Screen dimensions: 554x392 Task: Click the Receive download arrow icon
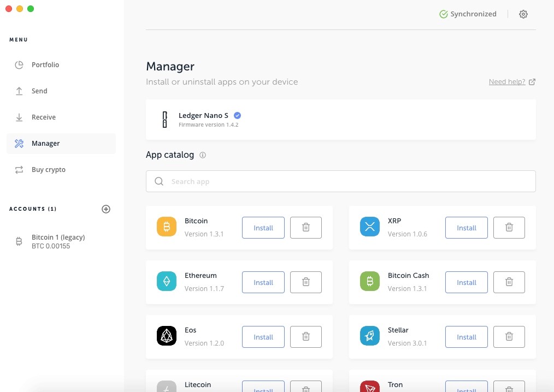click(x=19, y=117)
